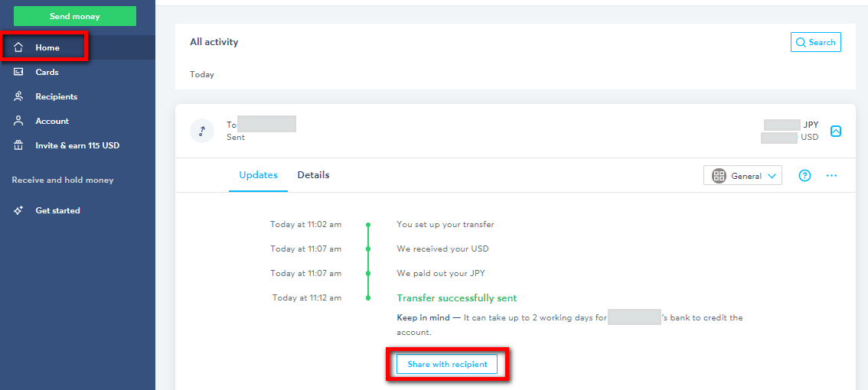Go to Invite & earn 115 USD
This screenshot has height=390, width=868.
coord(77,145)
